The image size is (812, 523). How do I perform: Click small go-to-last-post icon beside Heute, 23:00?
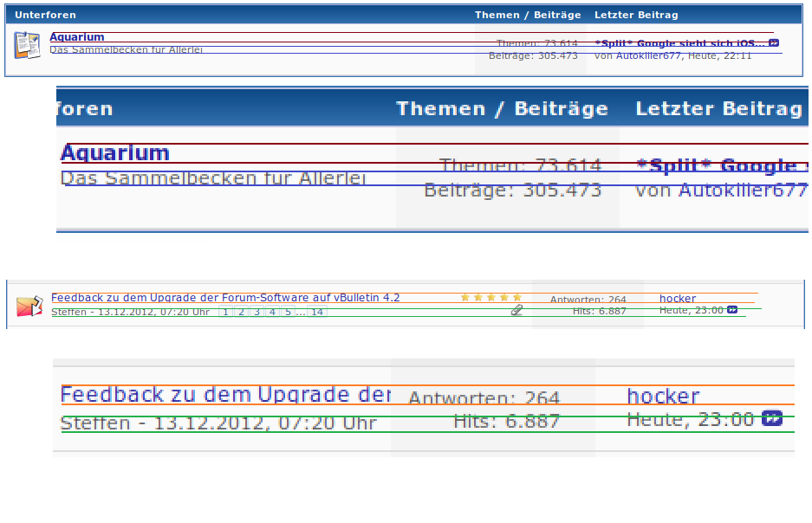coord(732,310)
